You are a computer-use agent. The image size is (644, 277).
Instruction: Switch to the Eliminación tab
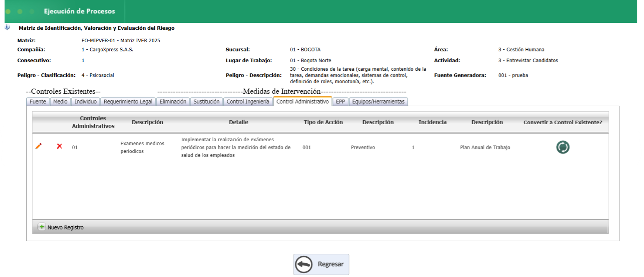click(x=173, y=101)
